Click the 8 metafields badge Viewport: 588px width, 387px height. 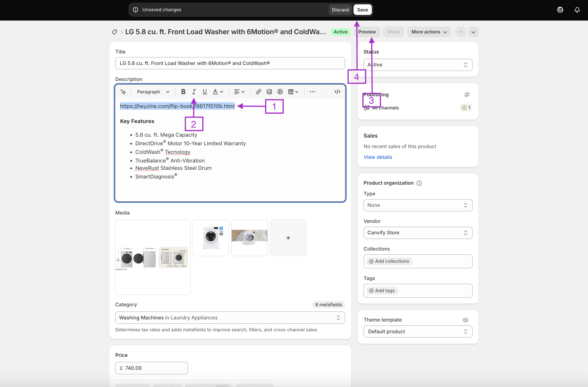point(328,305)
